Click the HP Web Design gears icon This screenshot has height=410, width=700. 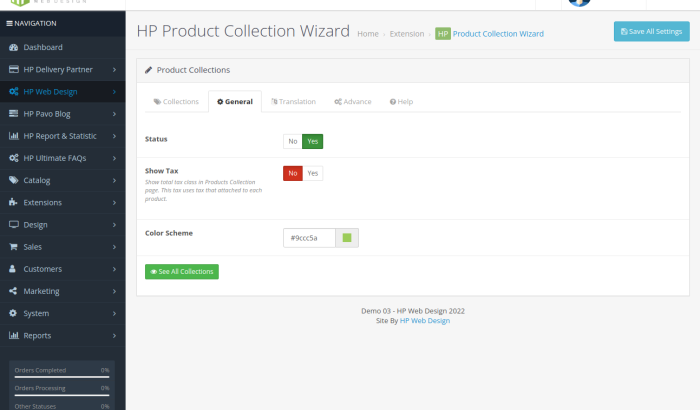(x=13, y=92)
